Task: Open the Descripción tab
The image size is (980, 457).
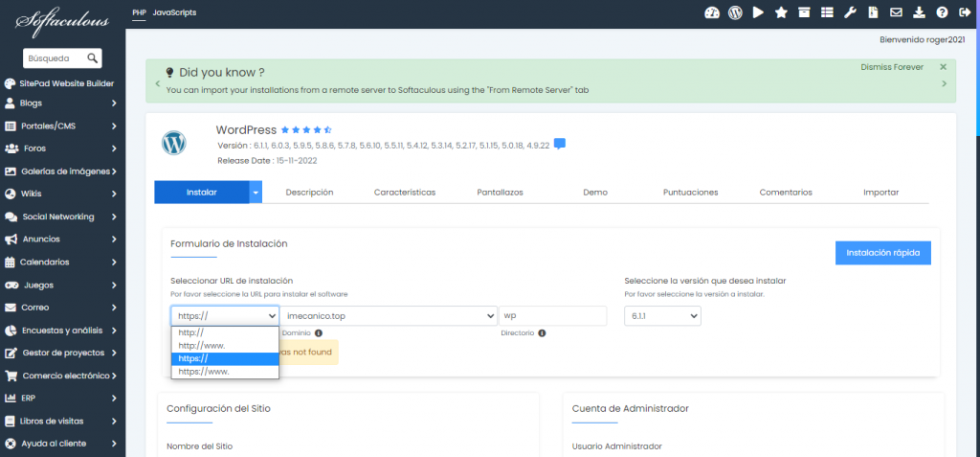Action: coord(309,193)
